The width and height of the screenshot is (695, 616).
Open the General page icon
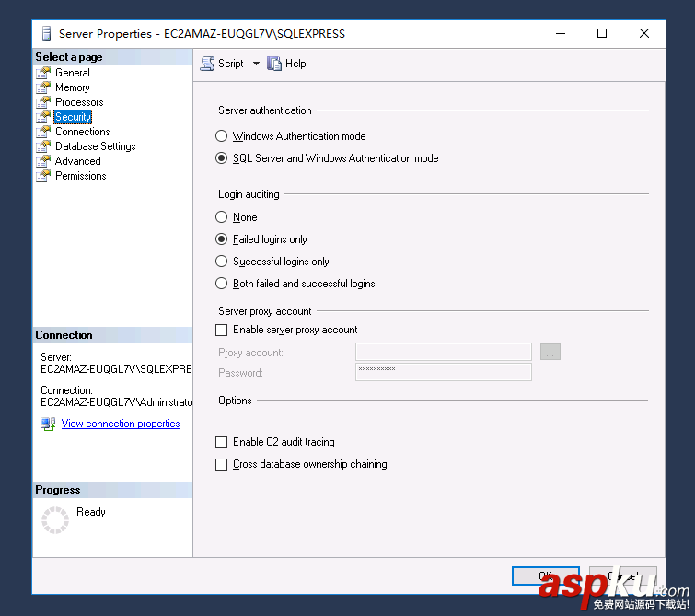pos(43,73)
